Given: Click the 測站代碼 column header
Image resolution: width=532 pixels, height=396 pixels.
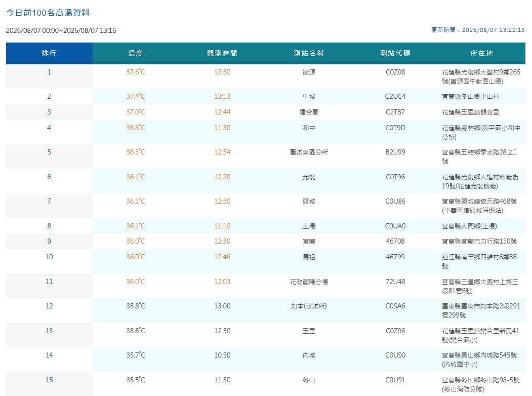Looking at the screenshot, I should (x=395, y=53).
